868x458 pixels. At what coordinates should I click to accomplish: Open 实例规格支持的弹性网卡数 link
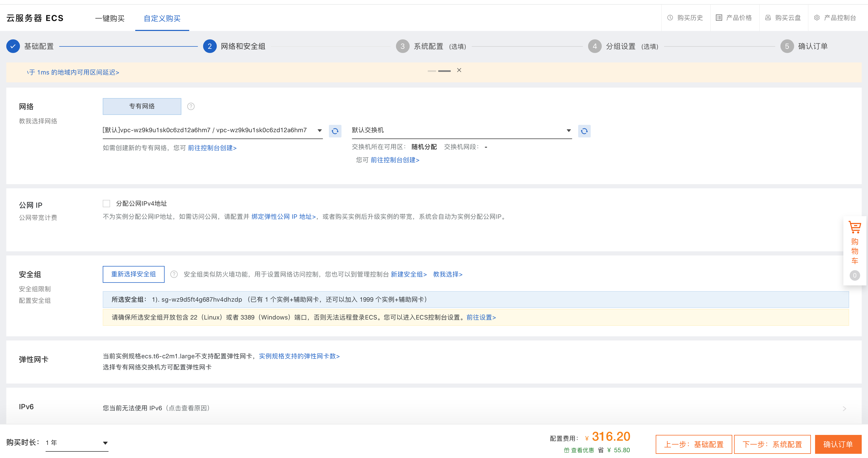(x=299, y=356)
